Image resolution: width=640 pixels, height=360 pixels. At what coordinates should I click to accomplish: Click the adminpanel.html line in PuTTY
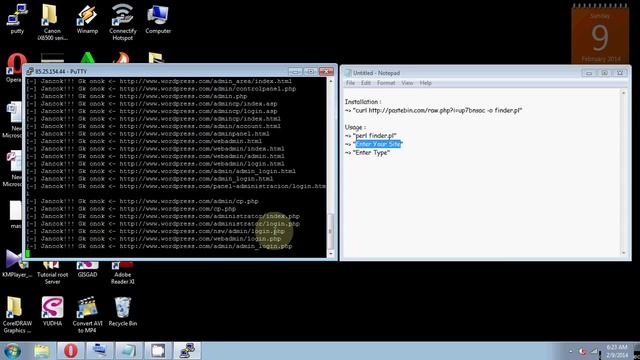148,133
